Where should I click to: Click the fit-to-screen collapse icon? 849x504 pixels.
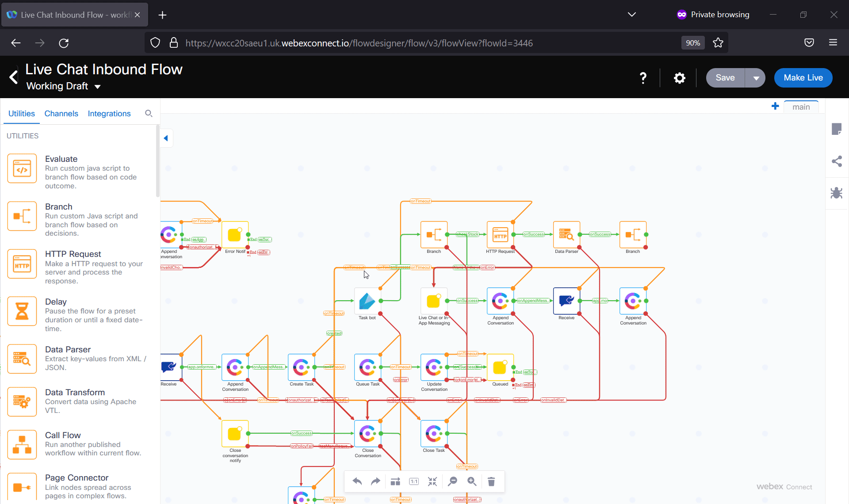click(432, 481)
